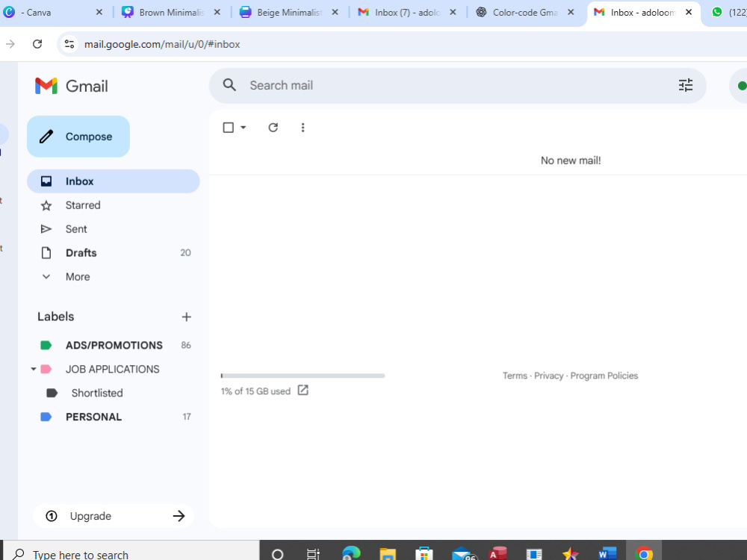Switch to Color-code Gmail ChatGPT tab
747x560 pixels.
(x=524, y=13)
